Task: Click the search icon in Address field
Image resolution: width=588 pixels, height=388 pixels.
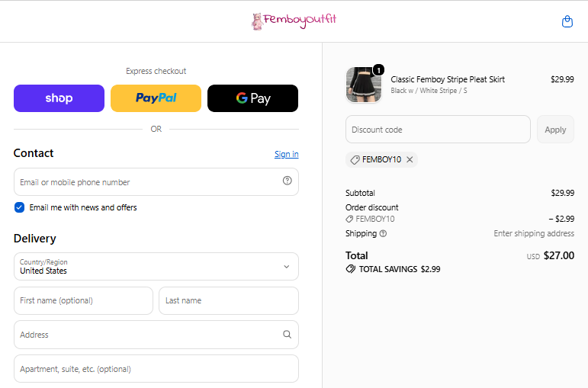Action: tap(287, 335)
